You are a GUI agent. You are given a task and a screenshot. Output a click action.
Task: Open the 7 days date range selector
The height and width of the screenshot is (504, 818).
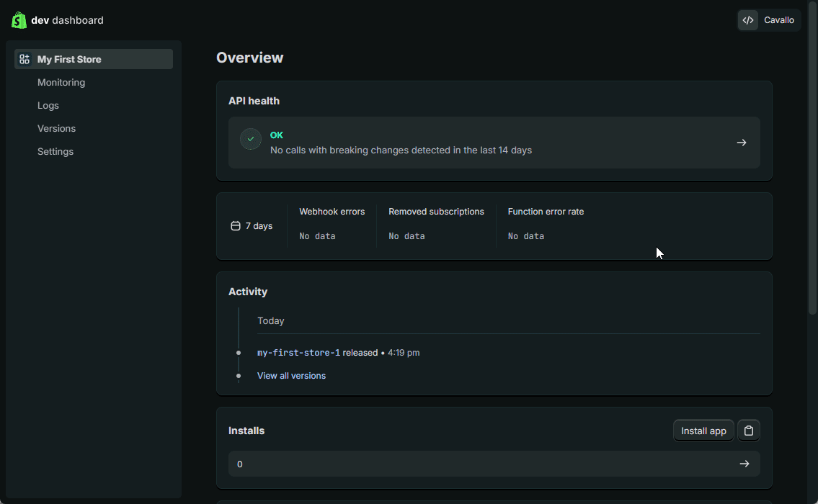[x=252, y=226]
